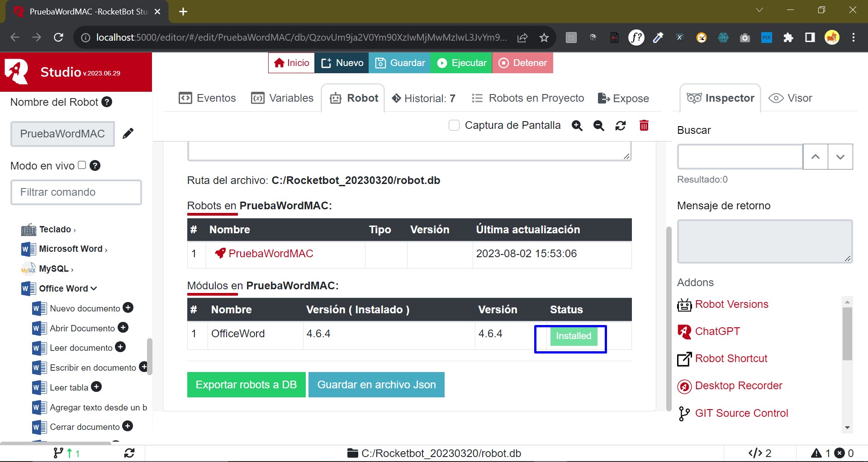Click the refresh arrows icon beside zoom
Viewport: 868px width, 462px height.
[x=621, y=126]
